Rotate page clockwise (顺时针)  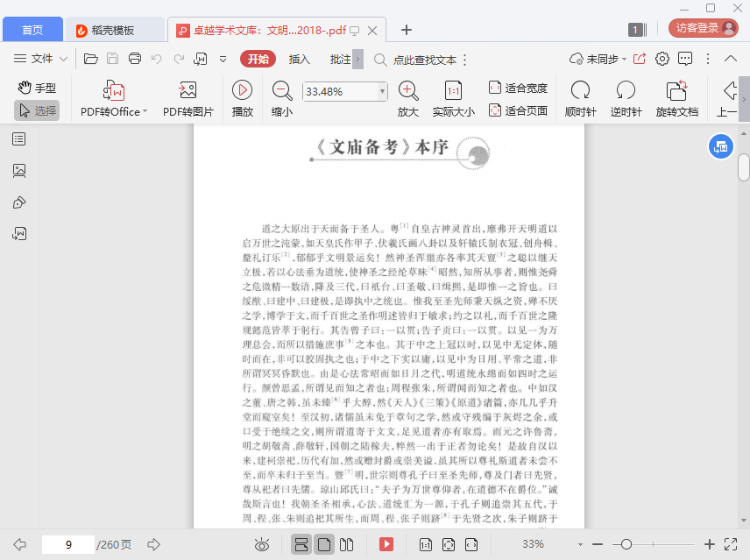[x=580, y=98]
